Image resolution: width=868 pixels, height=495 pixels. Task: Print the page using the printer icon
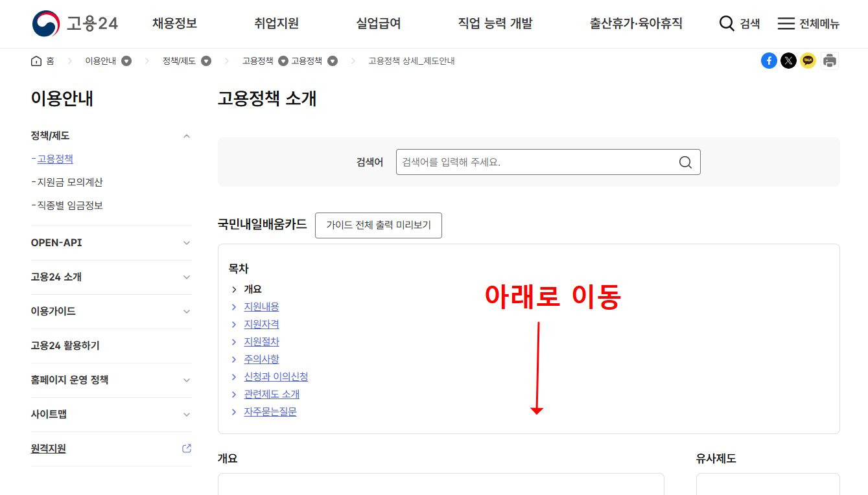(x=830, y=60)
